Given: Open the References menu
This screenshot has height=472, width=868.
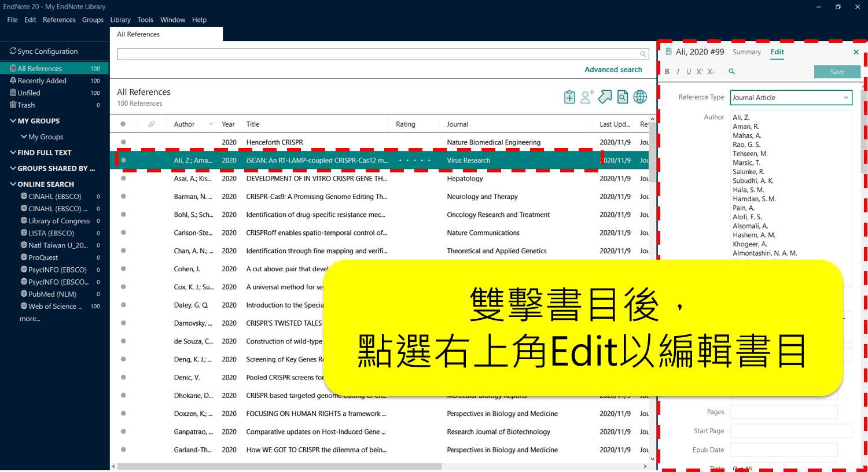Looking at the screenshot, I should (x=59, y=20).
